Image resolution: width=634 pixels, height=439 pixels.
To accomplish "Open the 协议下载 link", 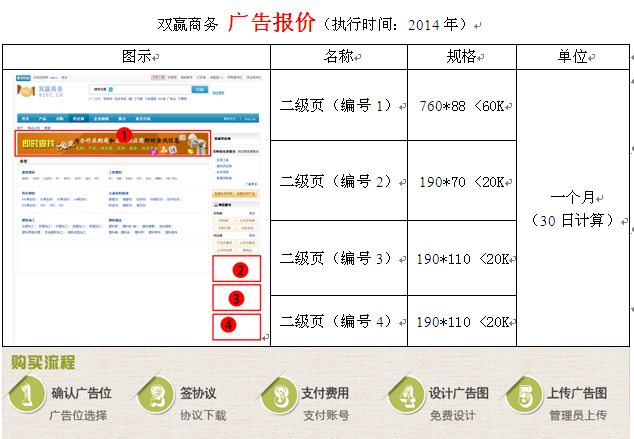I will coord(204,415).
